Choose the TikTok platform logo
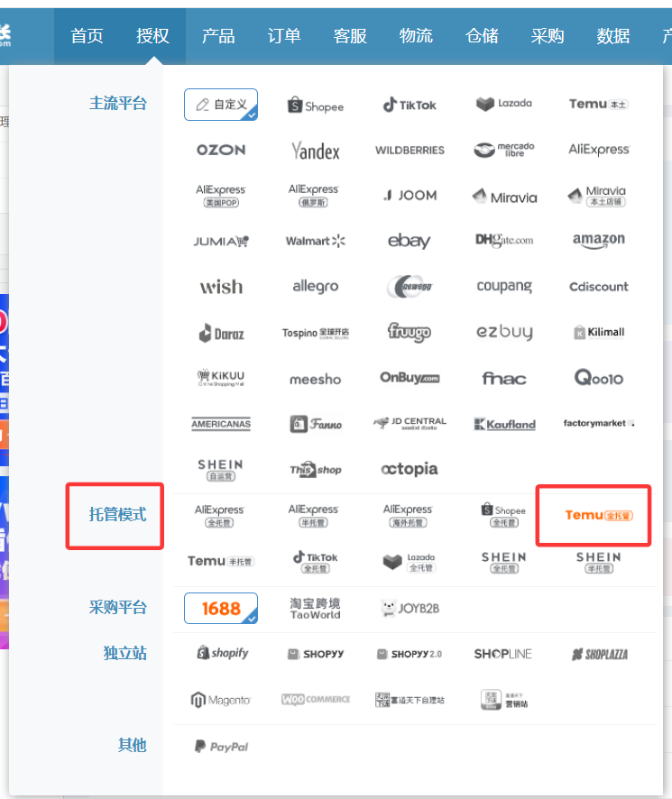Image resolution: width=672 pixels, height=799 pixels. pos(409,105)
